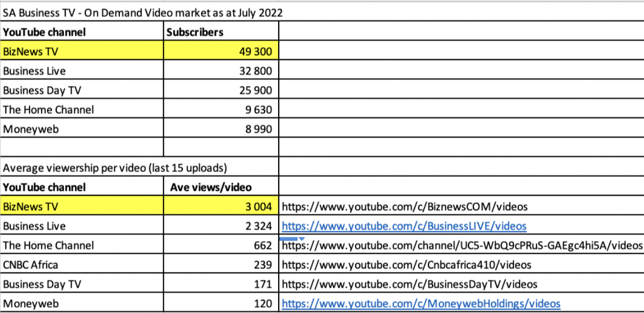The image size is (644, 313).
Task: Select the 'Ave views/video' header cell
Action: coord(221,187)
